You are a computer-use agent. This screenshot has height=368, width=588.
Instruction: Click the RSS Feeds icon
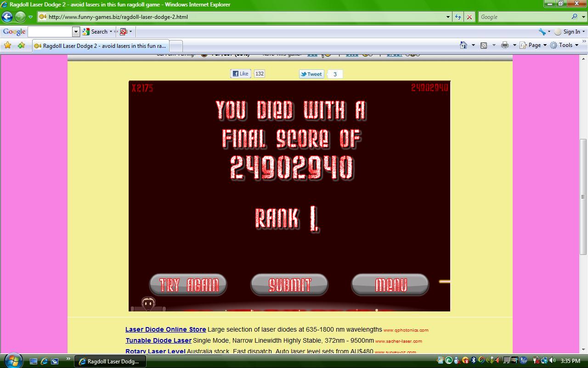click(484, 45)
